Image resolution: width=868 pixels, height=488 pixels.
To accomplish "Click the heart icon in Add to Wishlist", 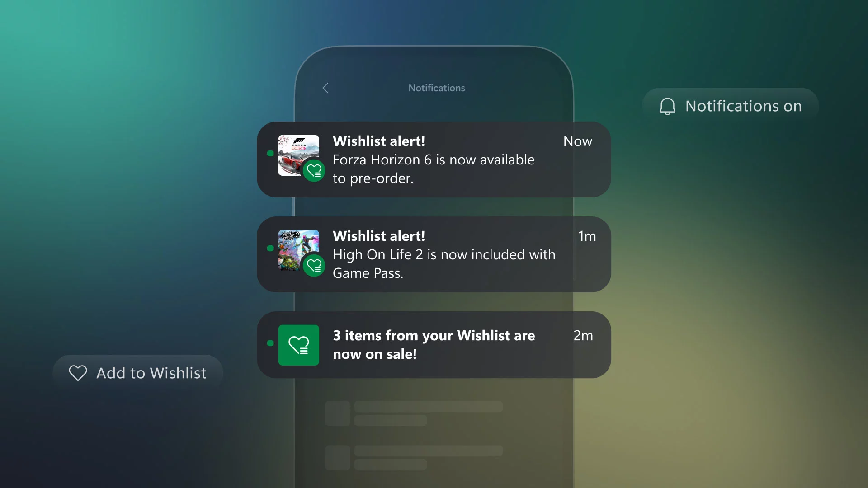I will click(x=78, y=373).
